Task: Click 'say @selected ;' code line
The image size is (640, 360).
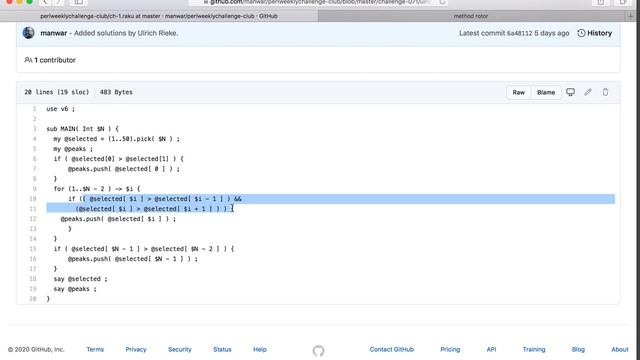Action: point(80,279)
